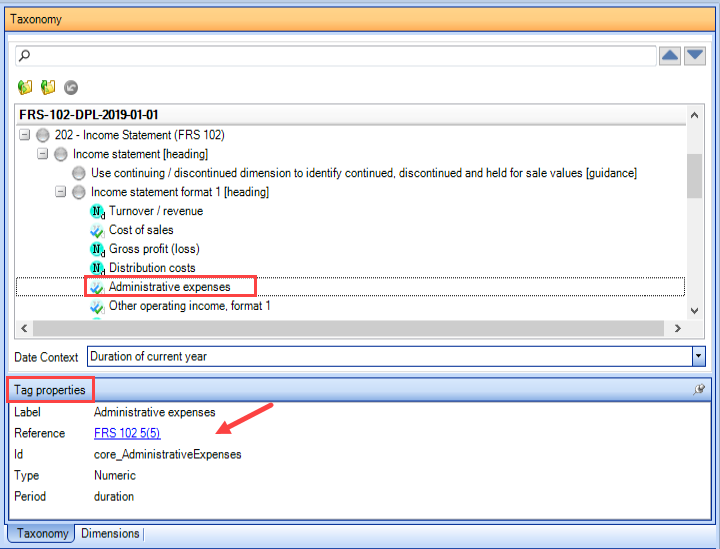This screenshot has height=549, width=720.
Task: Click the search down arrow button
Action: (695, 56)
